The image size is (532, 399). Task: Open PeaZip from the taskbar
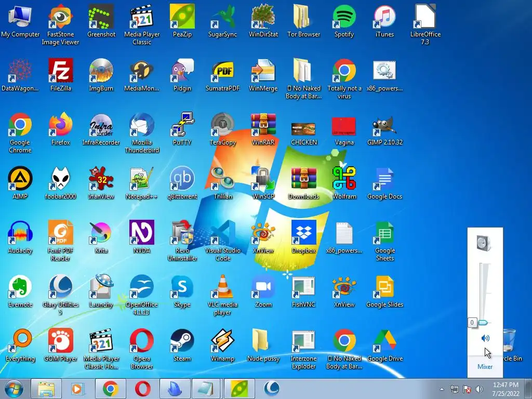tap(240, 389)
